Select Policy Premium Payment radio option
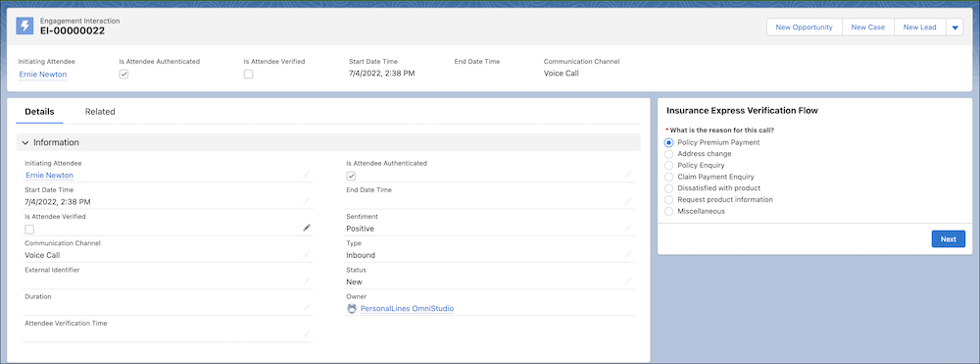980x364 pixels. [669, 142]
